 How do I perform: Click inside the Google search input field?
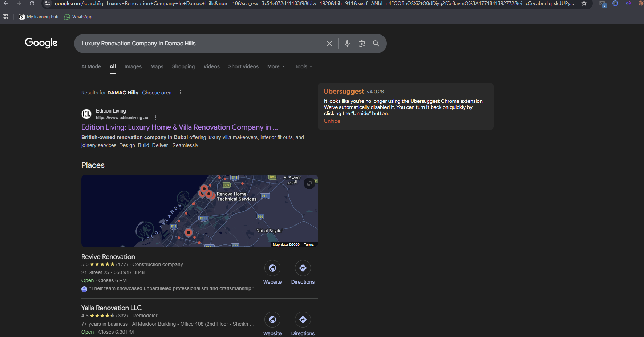pyautogui.click(x=202, y=44)
